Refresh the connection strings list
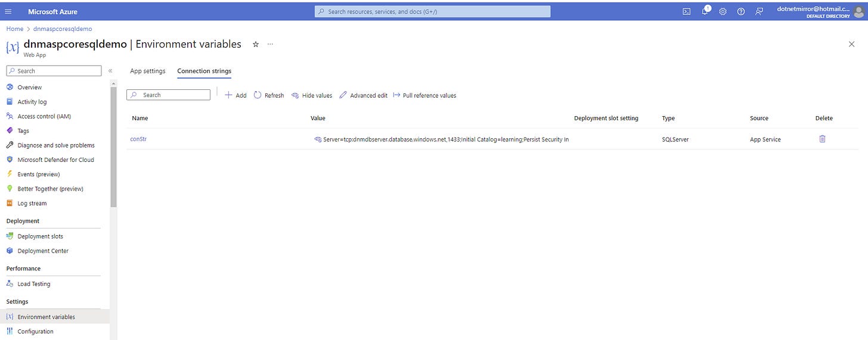 [x=269, y=95]
